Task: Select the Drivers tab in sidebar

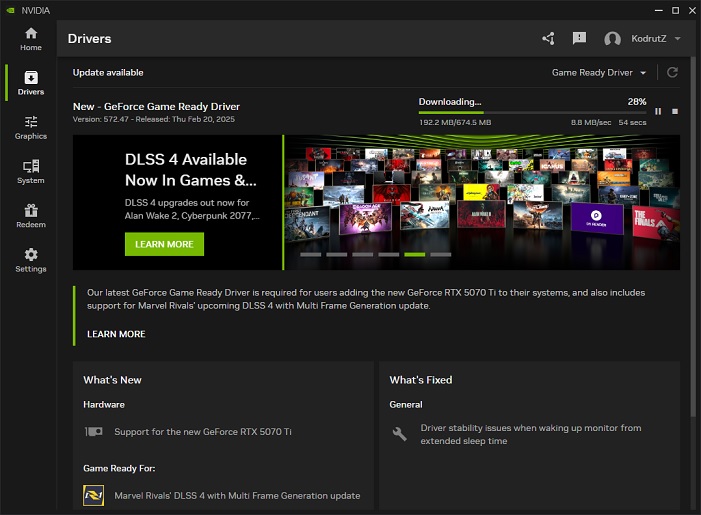Action: click(31, 83)
